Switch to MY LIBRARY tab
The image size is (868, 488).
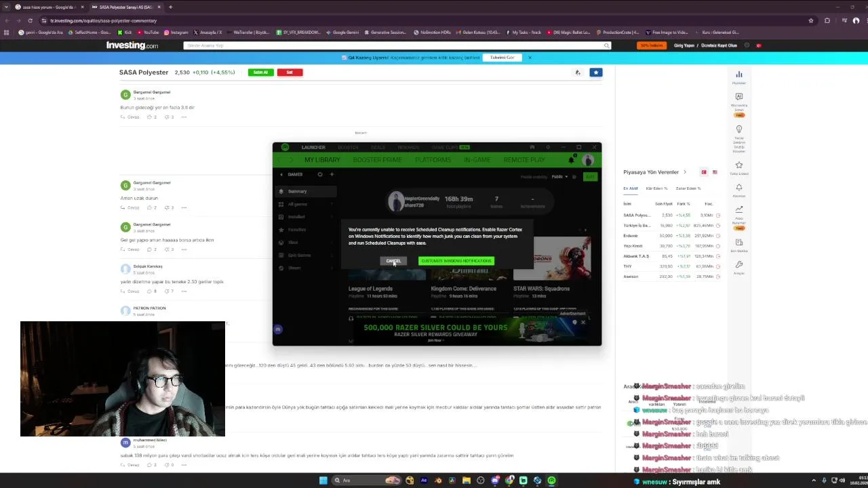(322, 160)
